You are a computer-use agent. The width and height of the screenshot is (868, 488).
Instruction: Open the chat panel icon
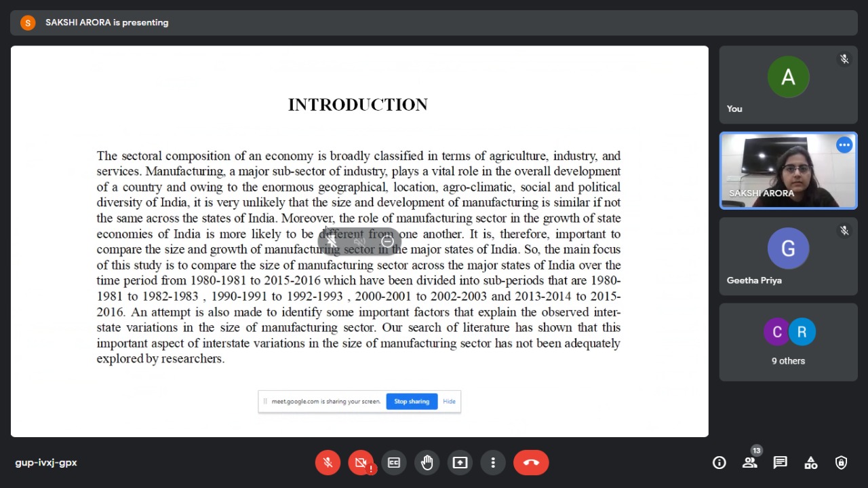781,463
